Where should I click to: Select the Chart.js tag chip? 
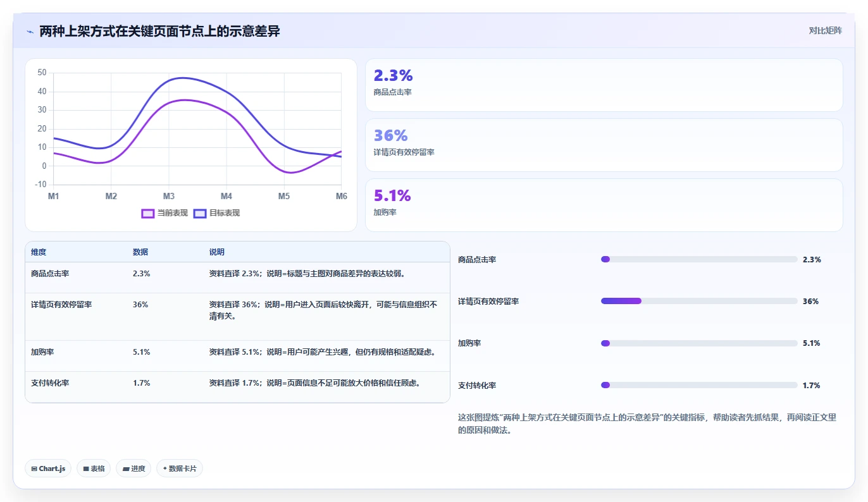click(x=48, y=468)
